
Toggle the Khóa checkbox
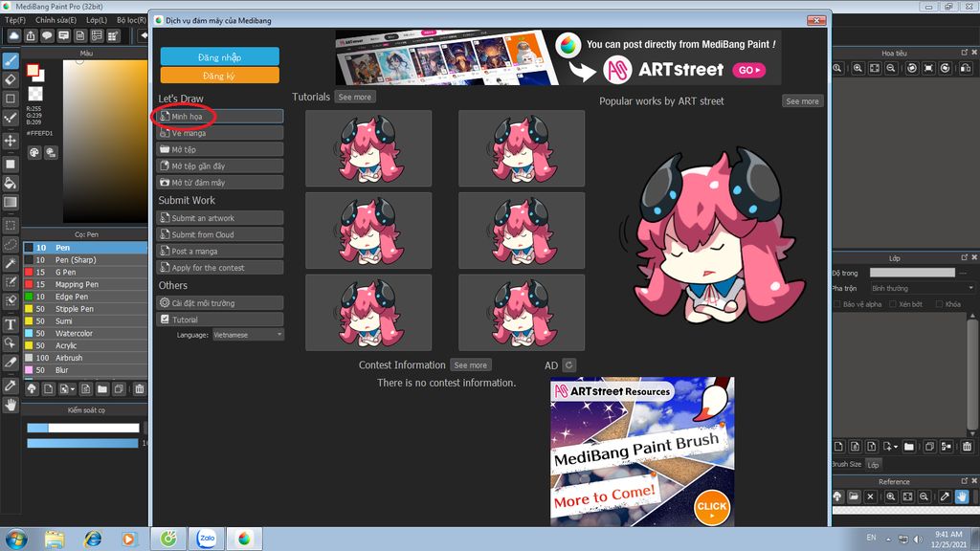point(940,304)
